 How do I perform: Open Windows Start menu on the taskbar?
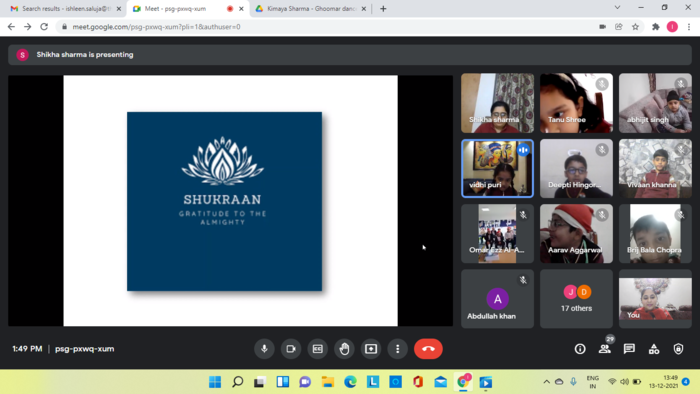215,382
